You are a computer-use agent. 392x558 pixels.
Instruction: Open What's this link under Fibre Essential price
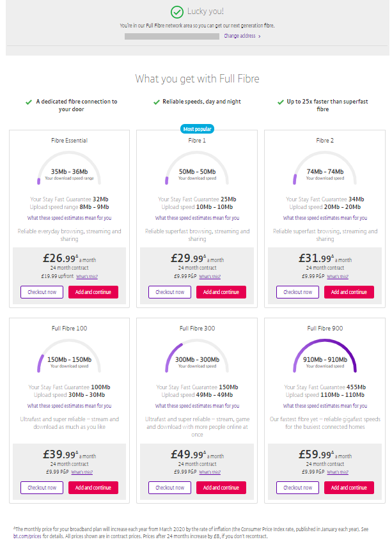(87, 276)
